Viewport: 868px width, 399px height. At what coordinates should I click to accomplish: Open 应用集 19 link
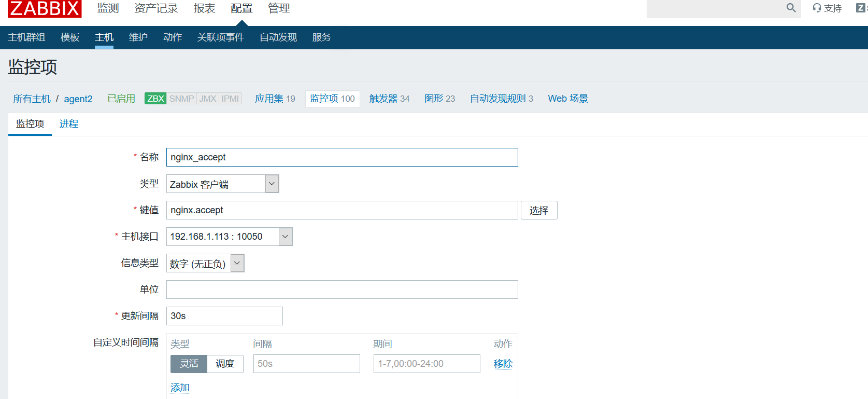point(275,99)
